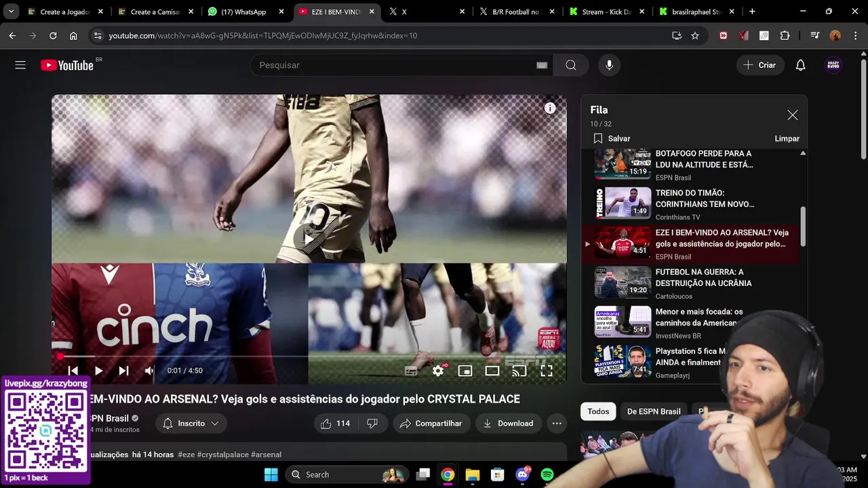Open the tab search dropdown
The width and height of the screenshot is (868, 488).
pos(11,12)
